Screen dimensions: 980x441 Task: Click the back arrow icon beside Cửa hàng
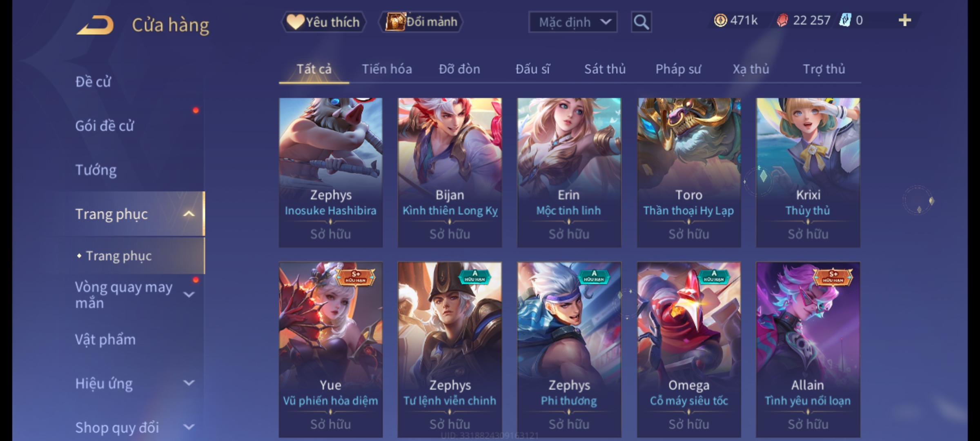(95, 25)
